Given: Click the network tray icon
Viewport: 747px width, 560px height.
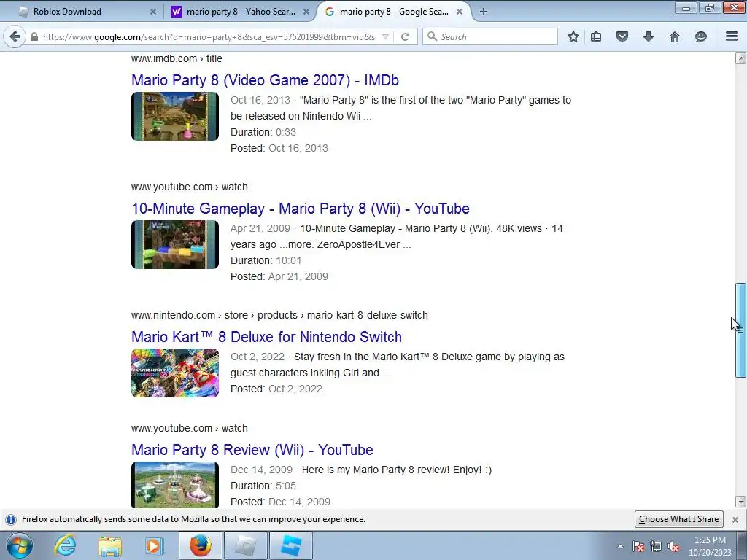Looking at the screenshot, I should point(656,546).
